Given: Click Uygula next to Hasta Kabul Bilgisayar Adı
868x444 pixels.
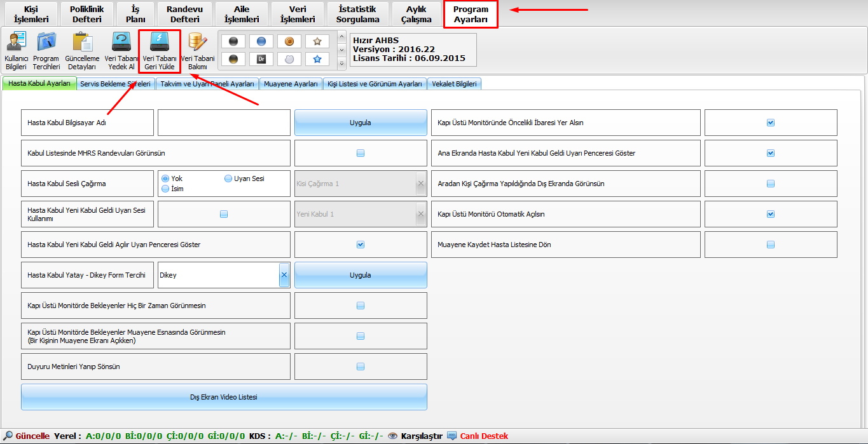Looking at the screenshot, I should coord(360,123).
